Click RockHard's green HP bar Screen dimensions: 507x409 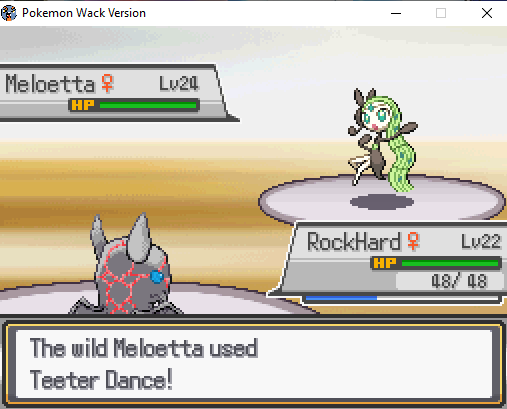pyautogui.click(x=450, y=263)
